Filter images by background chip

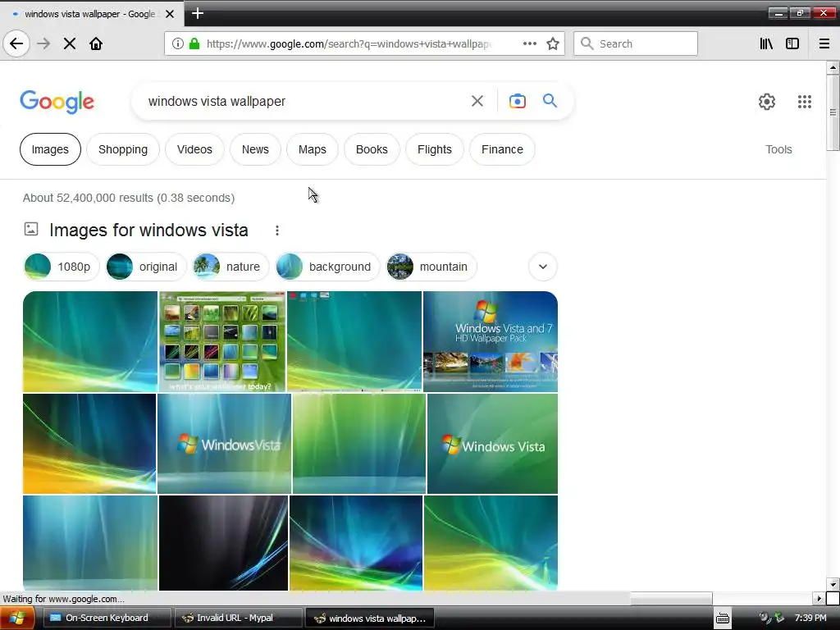[327, 267]
